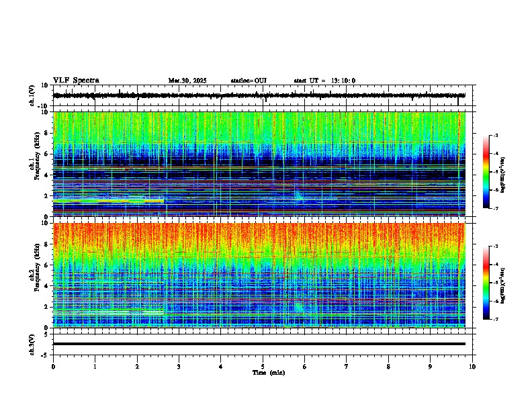
Task: Click the "start UT = 13:10:0" text
Action: point(324,81)
